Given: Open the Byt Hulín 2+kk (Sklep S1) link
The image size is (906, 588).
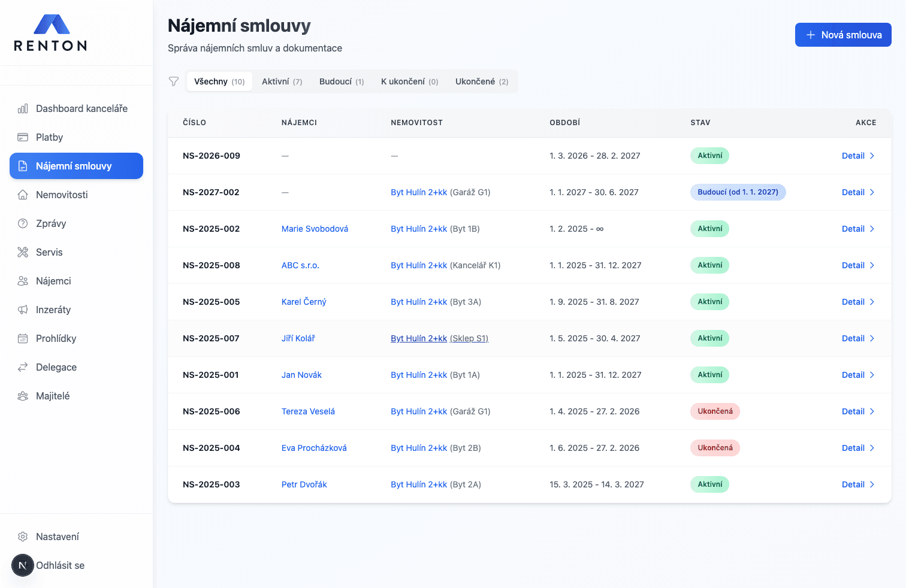Looking at the screenshot, I should pyautogui.click(x=439, y=338).
